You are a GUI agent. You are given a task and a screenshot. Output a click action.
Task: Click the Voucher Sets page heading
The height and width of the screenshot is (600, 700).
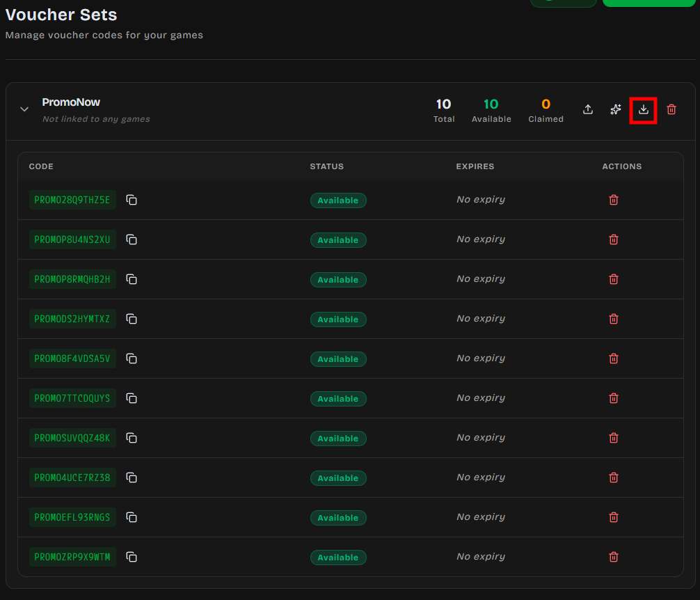point(61,15)
